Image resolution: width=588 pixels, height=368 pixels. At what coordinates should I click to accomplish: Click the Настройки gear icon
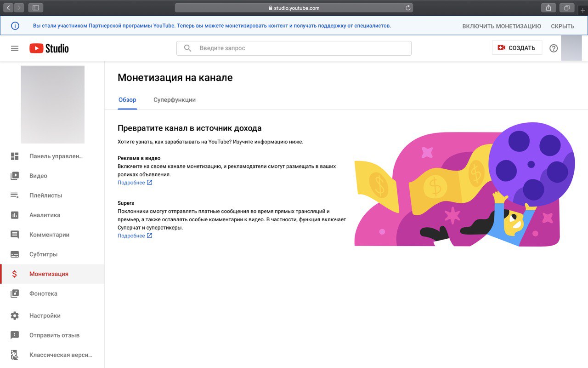click(x=15, y=316)
